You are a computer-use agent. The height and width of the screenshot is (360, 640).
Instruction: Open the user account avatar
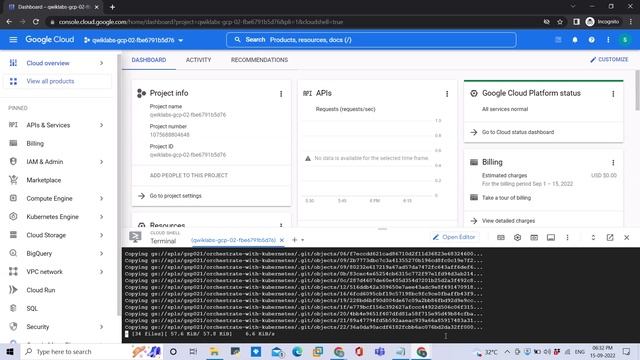(x=625, y=40)
